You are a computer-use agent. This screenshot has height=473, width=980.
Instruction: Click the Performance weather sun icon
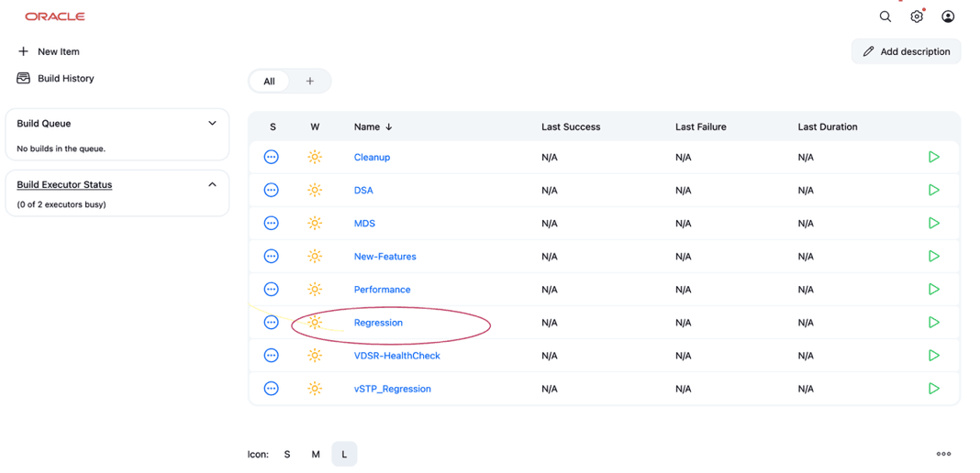[315, 290]
